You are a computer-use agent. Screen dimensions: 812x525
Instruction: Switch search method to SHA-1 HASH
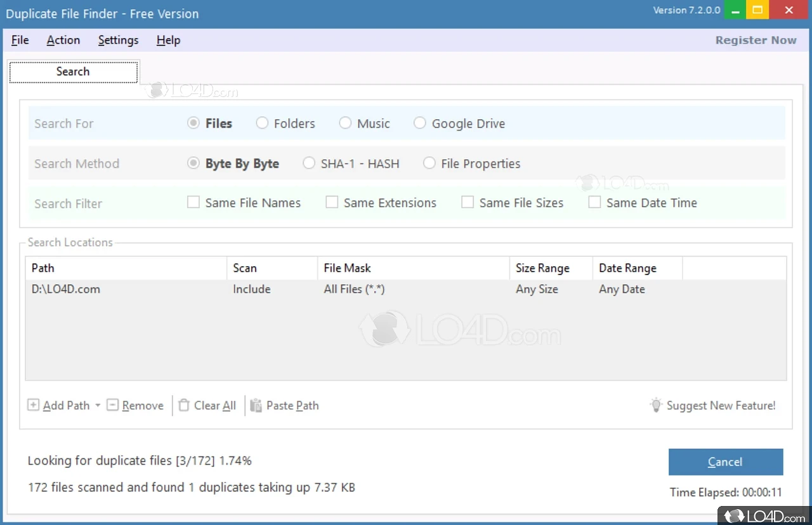[309, 163]
